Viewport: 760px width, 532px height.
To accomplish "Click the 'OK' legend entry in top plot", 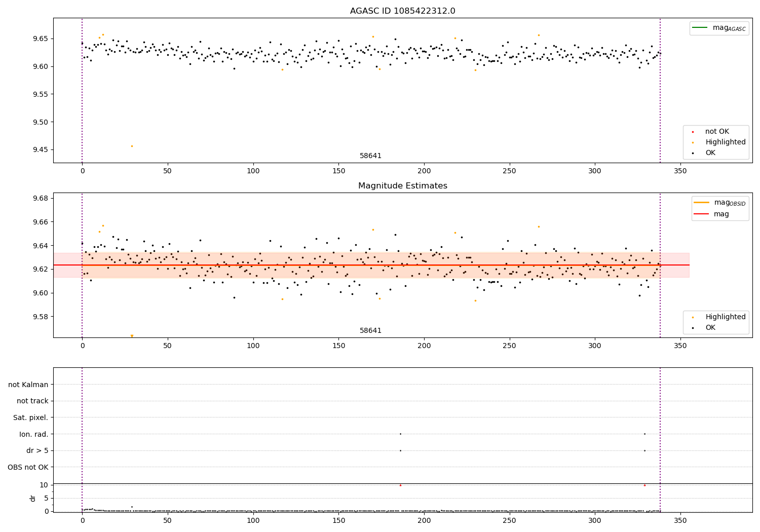I will point(710,153).
